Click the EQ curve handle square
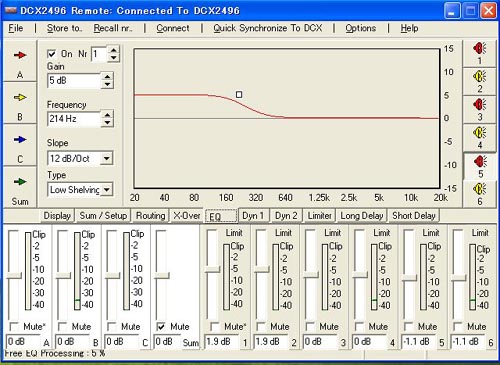 coord(239,95)
